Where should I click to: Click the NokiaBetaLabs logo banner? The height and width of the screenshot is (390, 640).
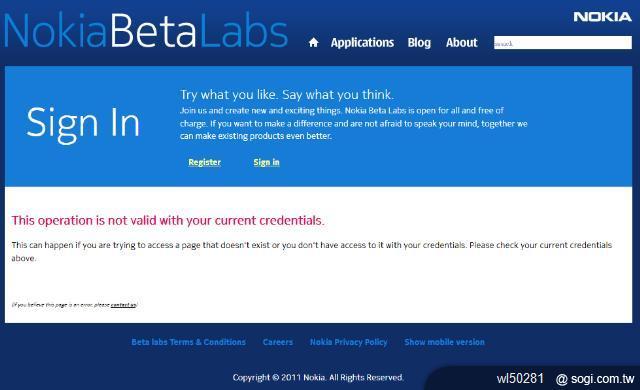tap(146, 31)
